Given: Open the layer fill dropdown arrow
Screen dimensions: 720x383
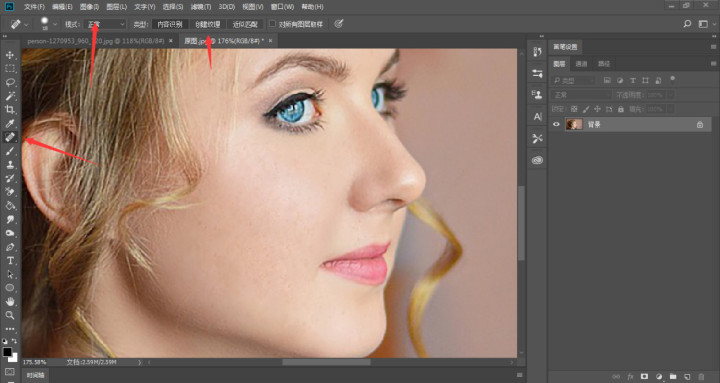Looking at the screenshot, I should 671,109.
